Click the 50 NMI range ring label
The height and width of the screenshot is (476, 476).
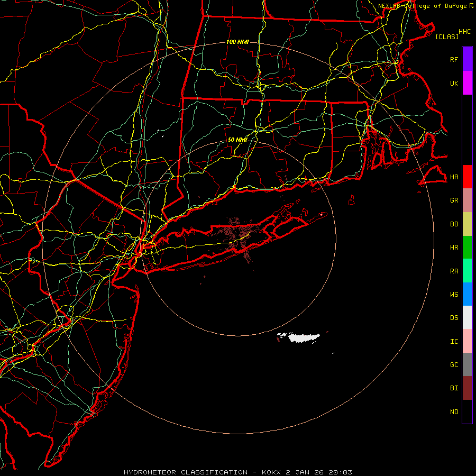coord(237,140)
